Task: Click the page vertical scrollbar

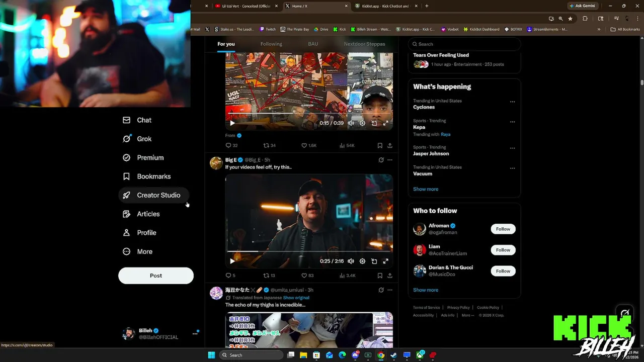Action: click(642, 82)
